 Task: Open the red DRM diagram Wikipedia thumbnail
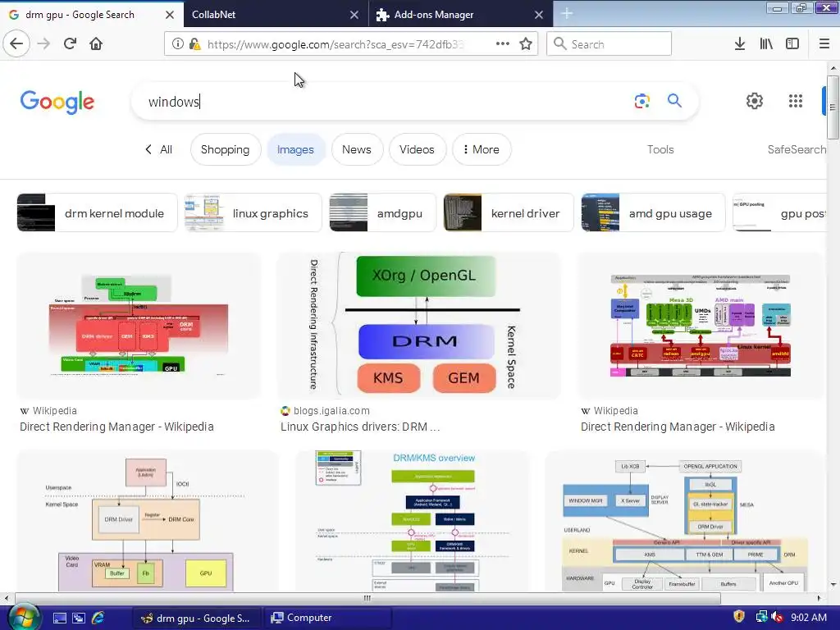(x=138, y=325)
